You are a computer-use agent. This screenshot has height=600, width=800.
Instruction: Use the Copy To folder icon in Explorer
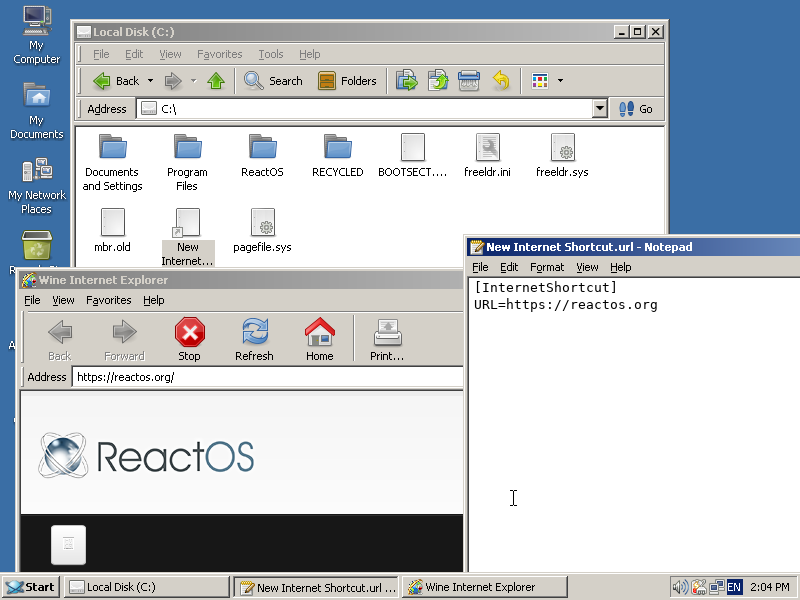437,81
